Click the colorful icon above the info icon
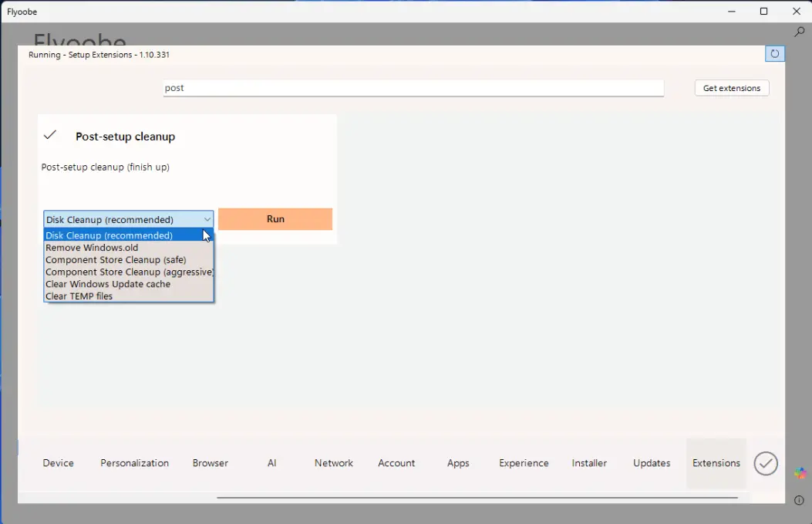The image size is (812, 524). pos(800,473)
